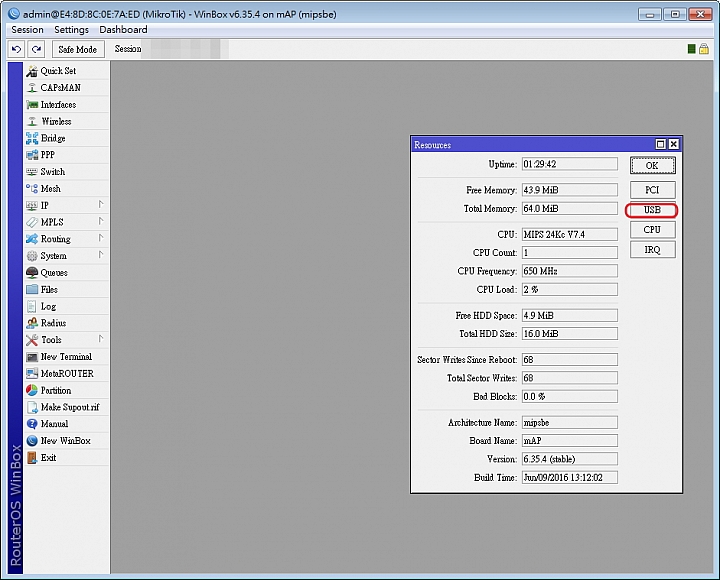720x580 pixels.
Task: Click the CPU Load field
Action: 569,290
